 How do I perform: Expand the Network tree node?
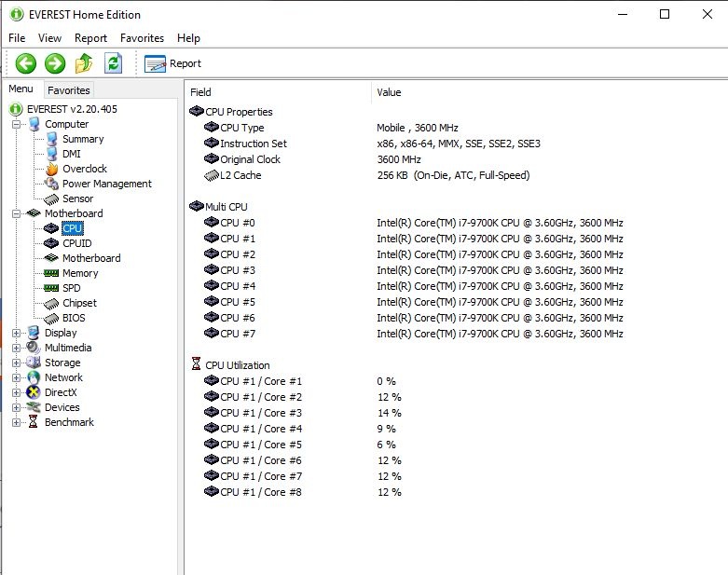pos(16,377)
